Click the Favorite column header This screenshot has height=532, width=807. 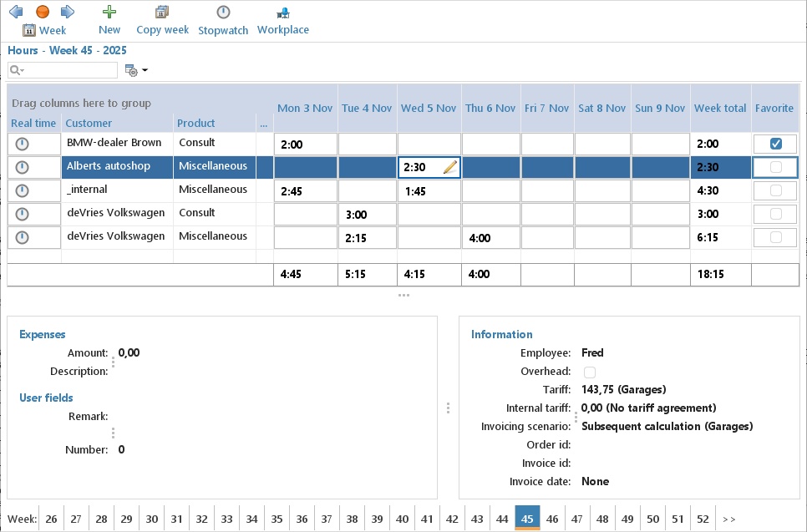pos(774,108)
